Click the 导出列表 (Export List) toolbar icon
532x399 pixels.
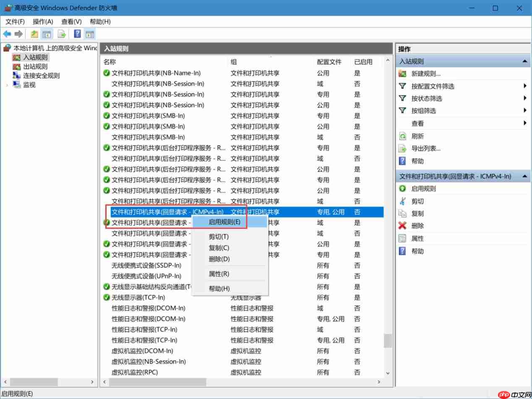(x=61, y=34)
